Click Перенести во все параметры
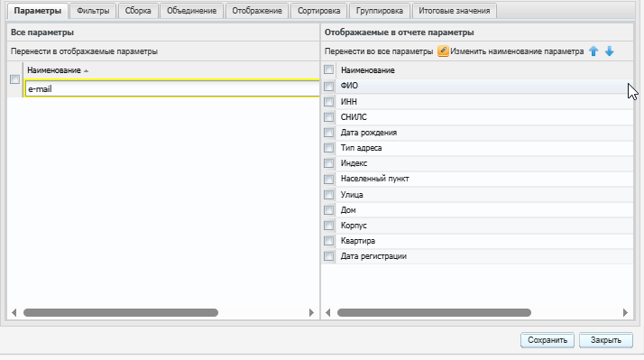This screenshot has width=644, height=360. click(379, 51)
